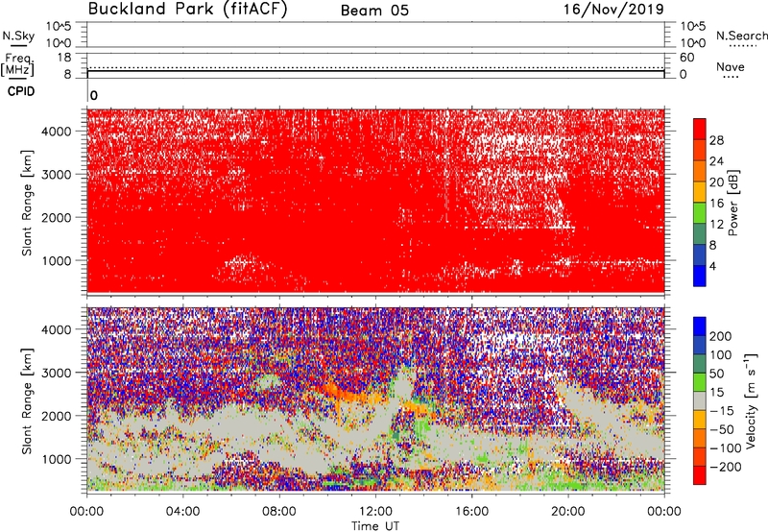Viewport: 768px width, 532px height.
Task: Click the 'Time UT' axis title
Action: click(x=375, y=526)
